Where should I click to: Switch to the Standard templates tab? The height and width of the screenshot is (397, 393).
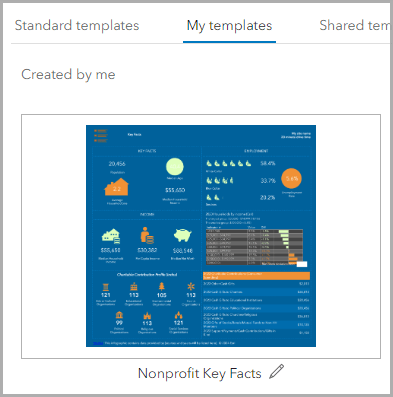click(x=77, y=26)
